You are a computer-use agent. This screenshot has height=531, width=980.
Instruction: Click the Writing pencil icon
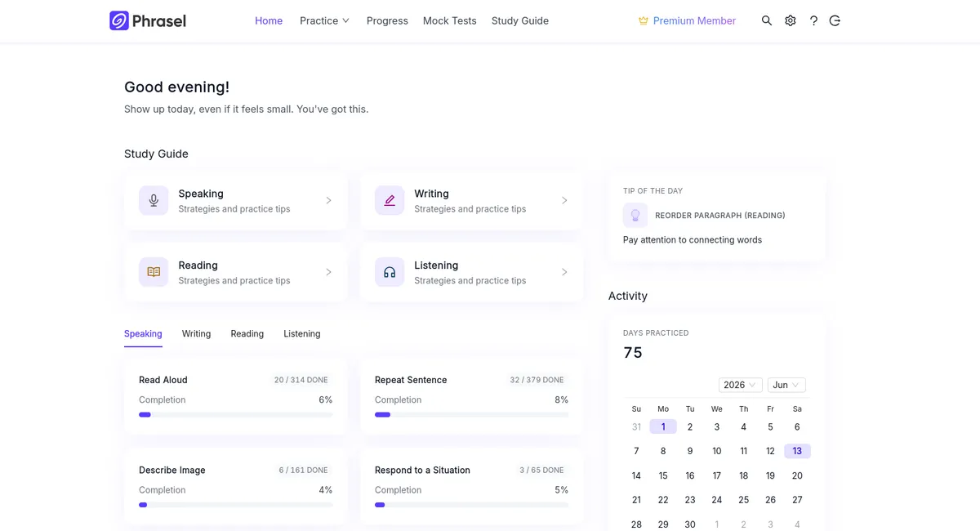coord(390,200)
